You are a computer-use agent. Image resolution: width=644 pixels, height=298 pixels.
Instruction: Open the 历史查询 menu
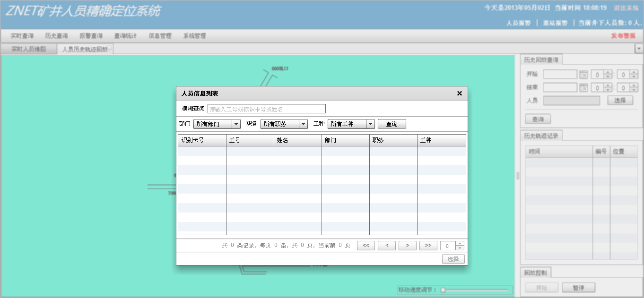pyautogui.click(x=56, y=36)
